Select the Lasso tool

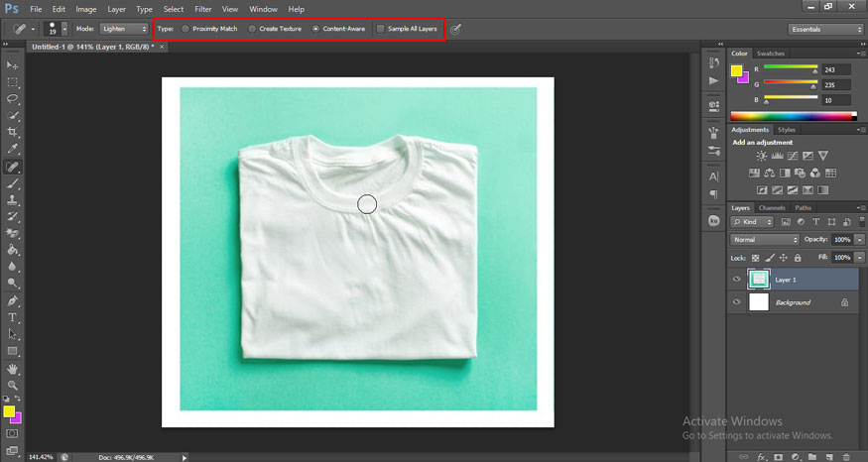pos(12,98)
